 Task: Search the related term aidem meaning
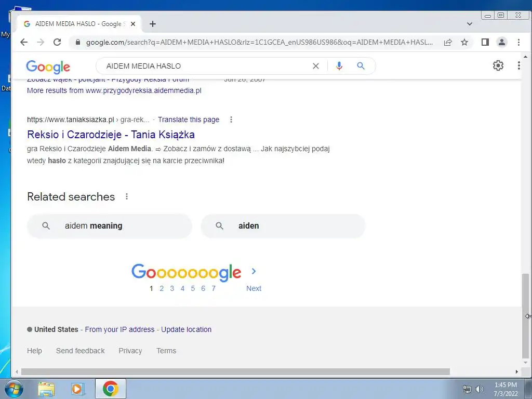click(110, 226)
